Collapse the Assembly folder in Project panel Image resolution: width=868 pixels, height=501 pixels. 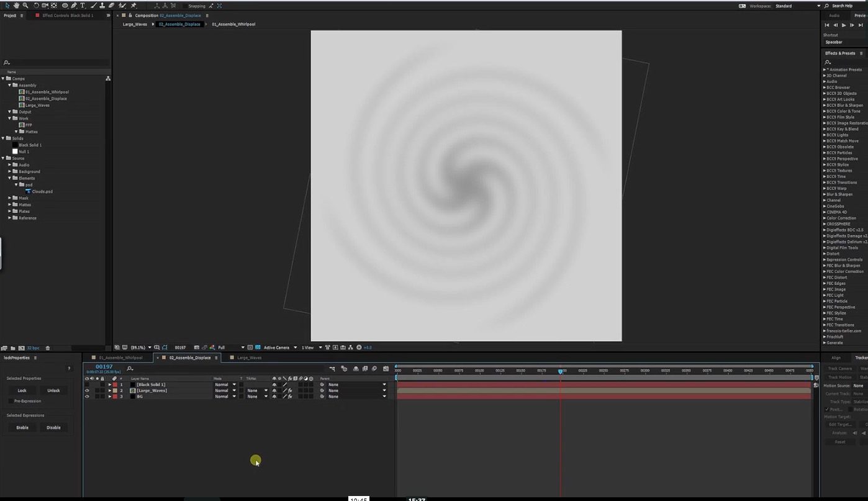coord(10,85)
